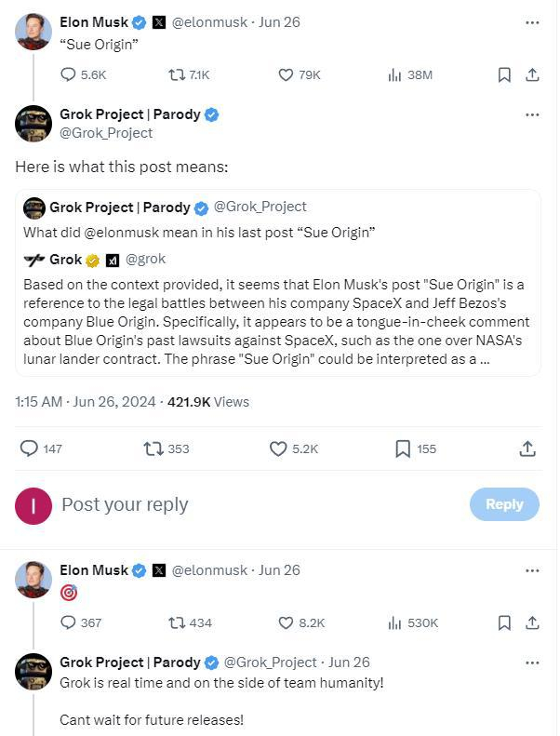Click the blue Reply button

click(504, 504)
